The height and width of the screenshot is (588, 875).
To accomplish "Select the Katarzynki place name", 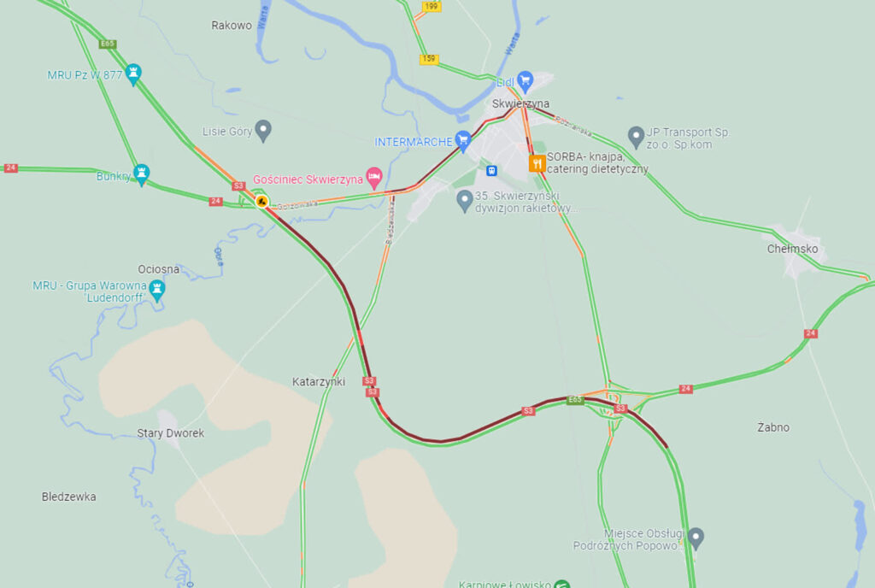I will (319, 381).
